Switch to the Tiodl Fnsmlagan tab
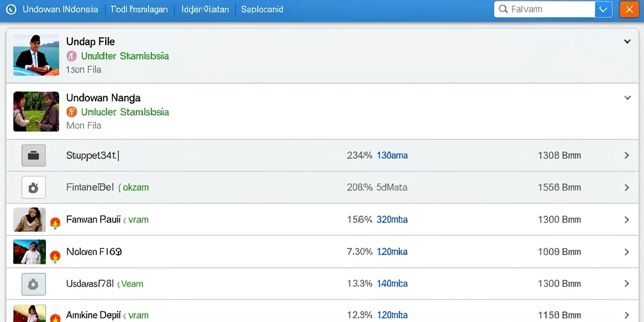 [139, 9]
